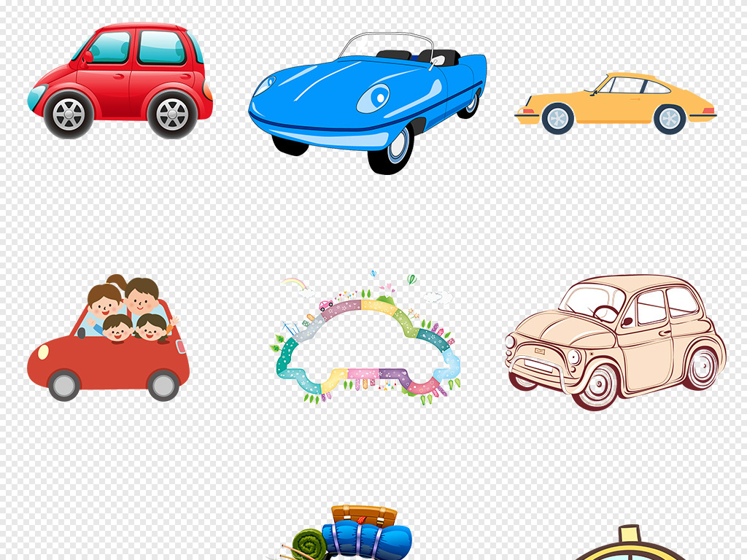Click the small rainbow above the road outline

click(x=292, y=283)
